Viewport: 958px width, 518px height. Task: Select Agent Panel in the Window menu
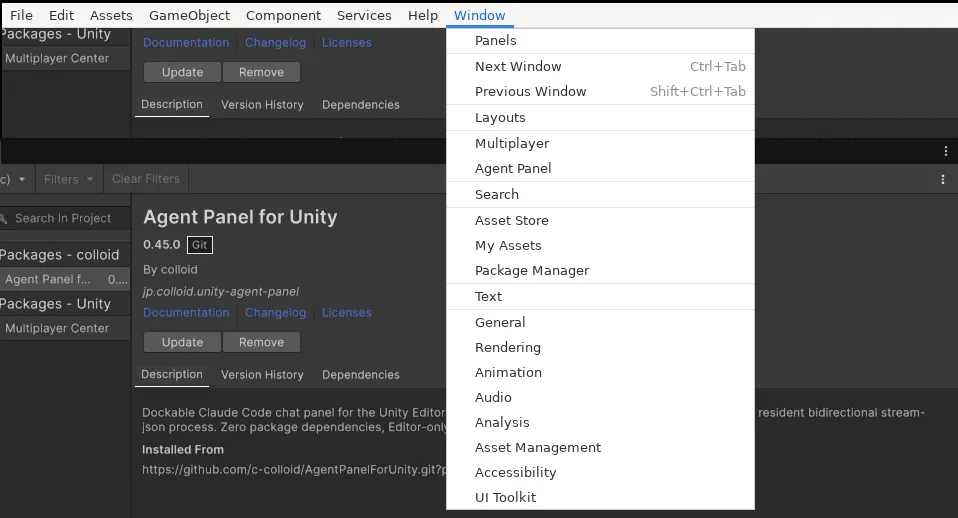click(x=600, y=168)
